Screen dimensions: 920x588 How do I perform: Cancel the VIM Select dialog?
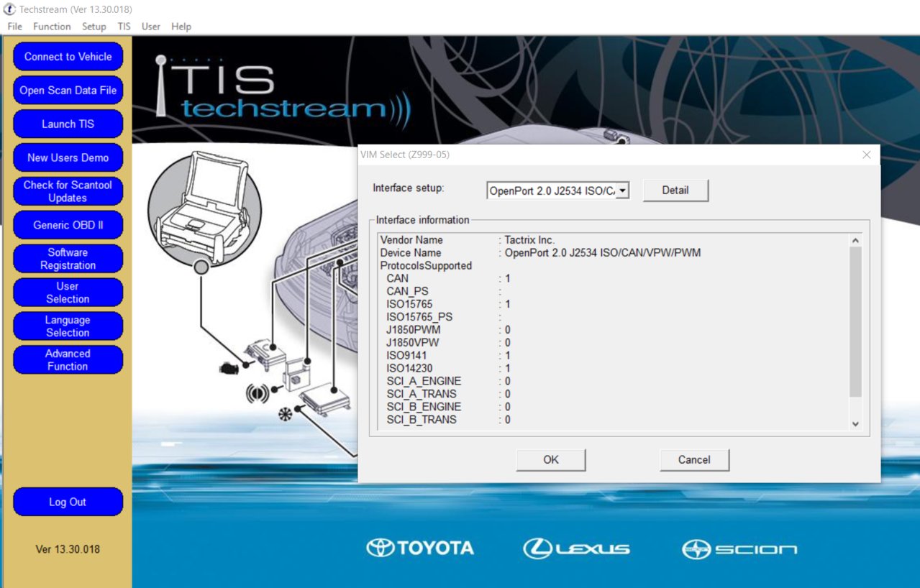click(694, 460)
